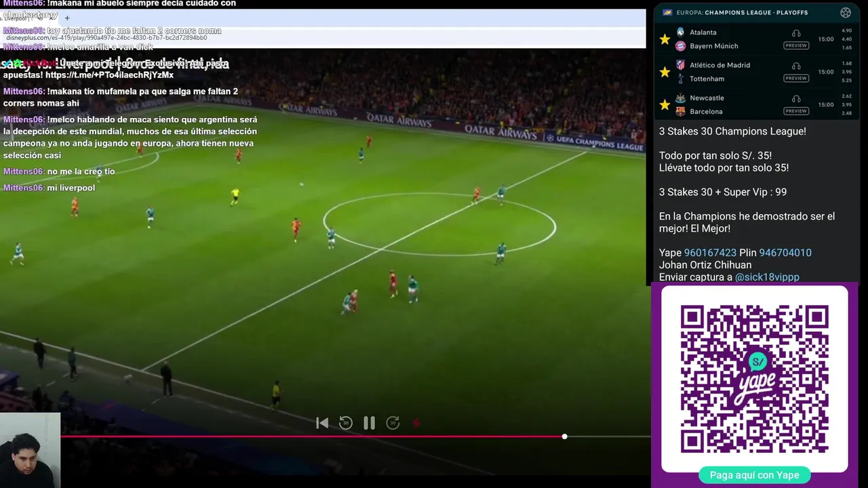
Task: Restart the video from beginning
Action: point(322,423)
